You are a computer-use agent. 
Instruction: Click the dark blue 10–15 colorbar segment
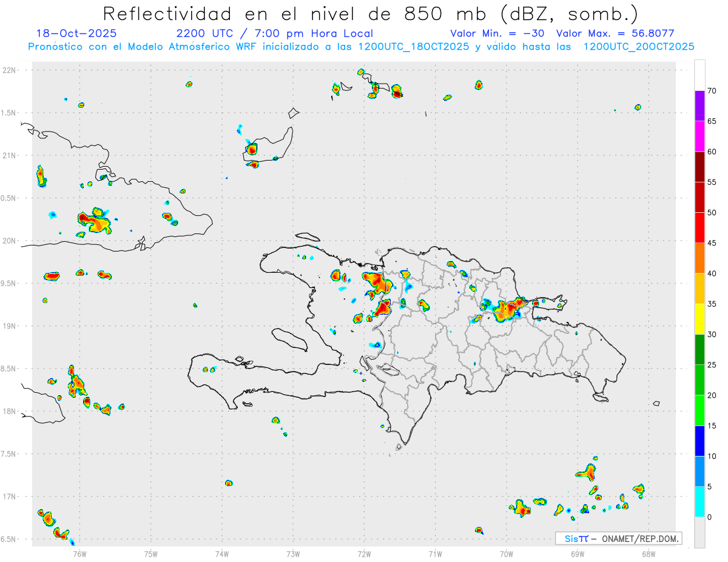(x=699, y=441)
